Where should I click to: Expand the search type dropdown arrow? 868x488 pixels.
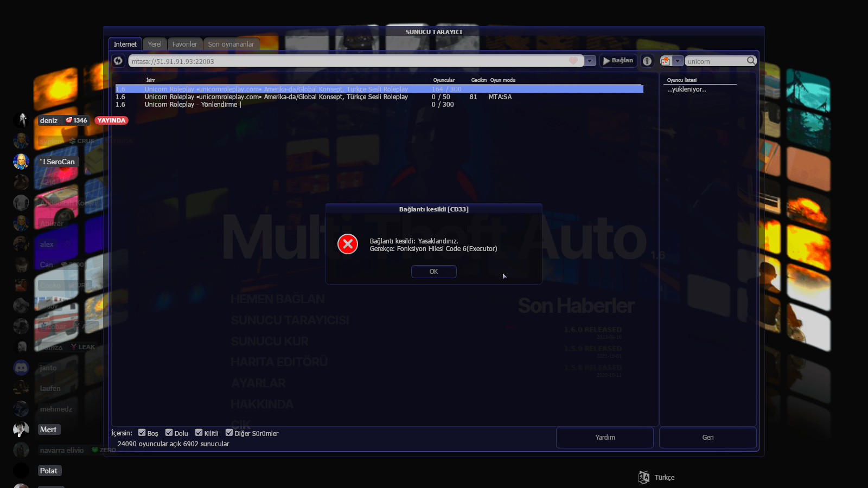pyautogui.click(x=678, y=61)
